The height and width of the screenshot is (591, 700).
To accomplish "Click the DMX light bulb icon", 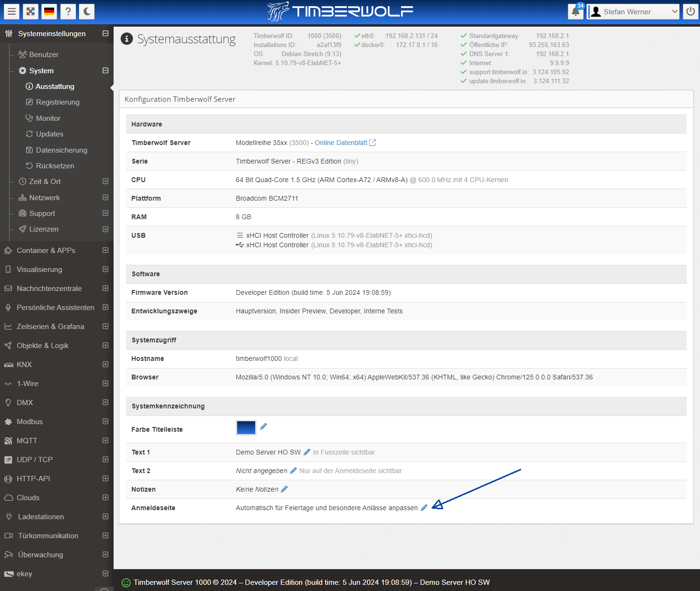I will (x=8, y=403).
